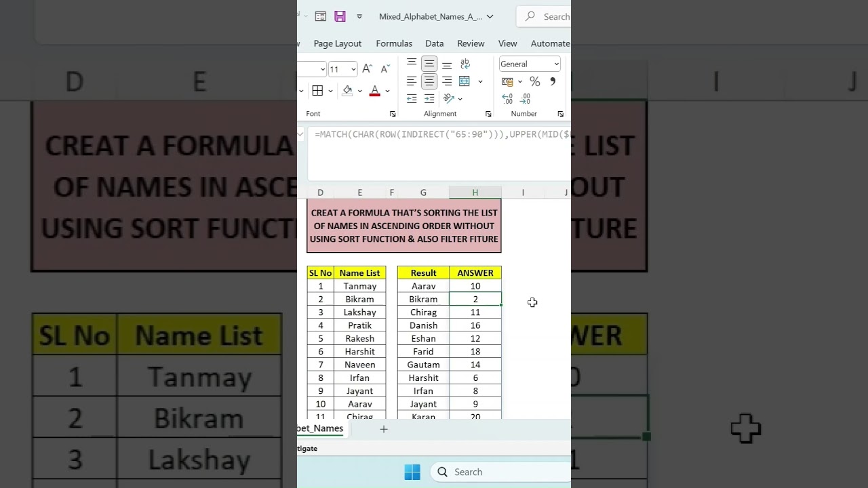The height and width of the screenshot is (488, 868).
Task: Open the Review tab
Action: coord(471,43)
